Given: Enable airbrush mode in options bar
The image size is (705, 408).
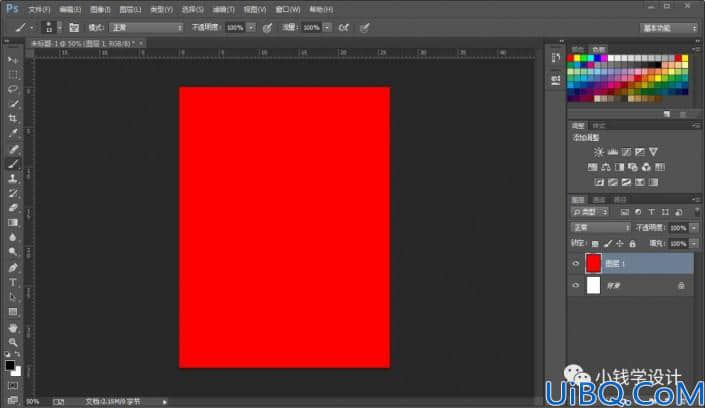Looking at the screenshot, I should click(344, 28).
